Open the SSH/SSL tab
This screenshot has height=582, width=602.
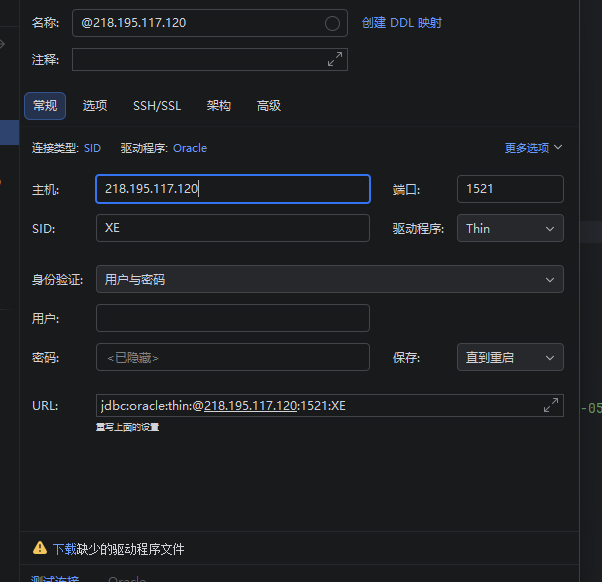pyautogui.click(x=157, y=106)
